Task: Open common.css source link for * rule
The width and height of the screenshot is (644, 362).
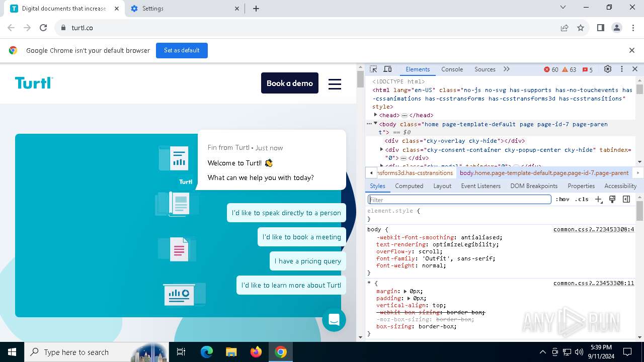Action: click(x=594, y=284)
